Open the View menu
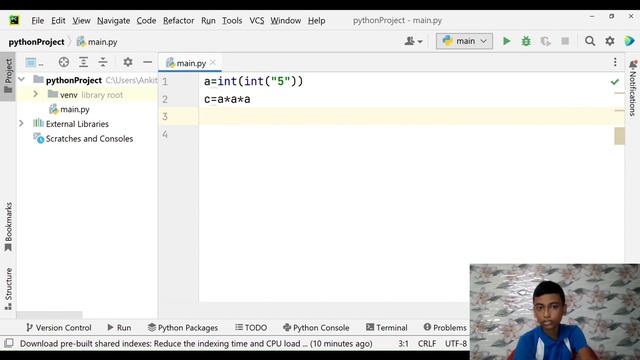The height and width of the screenshot is (360, 640). [81, 20]
